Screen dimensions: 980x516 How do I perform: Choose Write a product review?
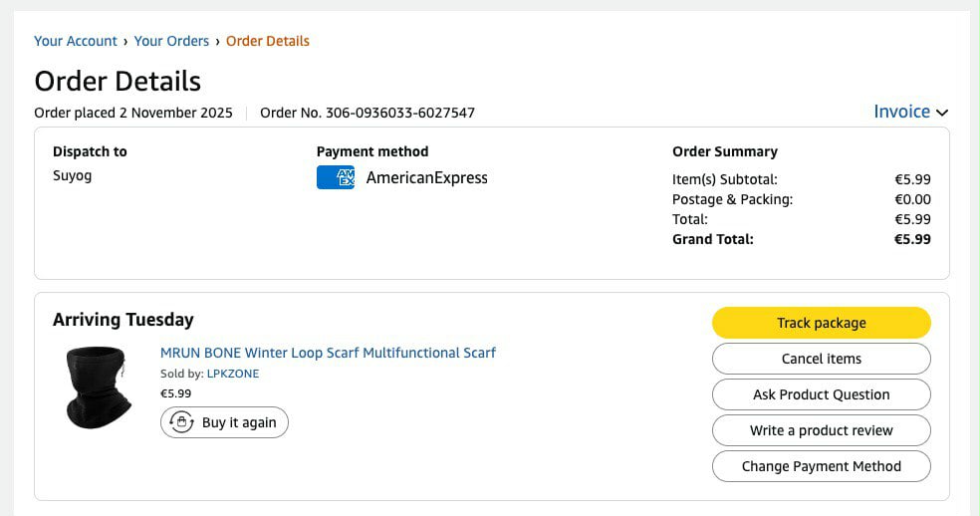(x=821, y=430)
